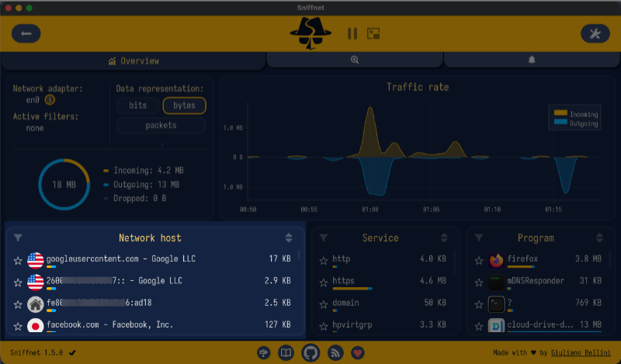Screen dimensions: 621x364
Task: Click Incoming: 4.2 MB label
Action: [148, 171]
